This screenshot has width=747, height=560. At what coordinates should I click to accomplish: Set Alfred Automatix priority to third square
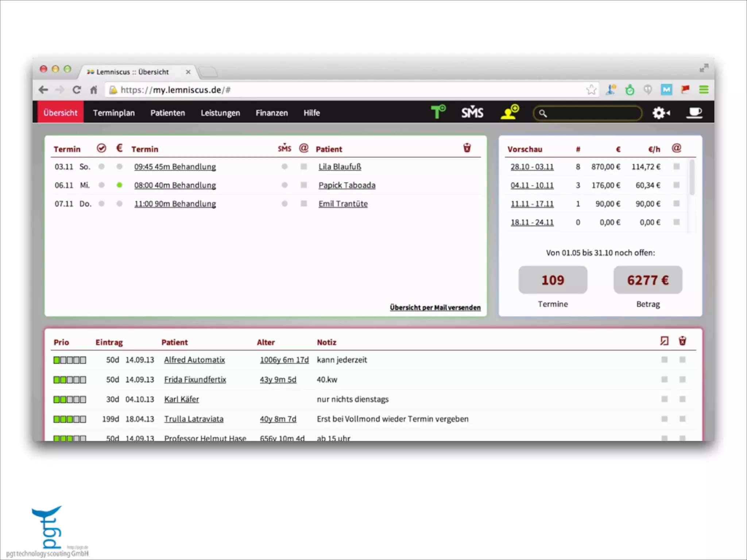click(70, 360)
